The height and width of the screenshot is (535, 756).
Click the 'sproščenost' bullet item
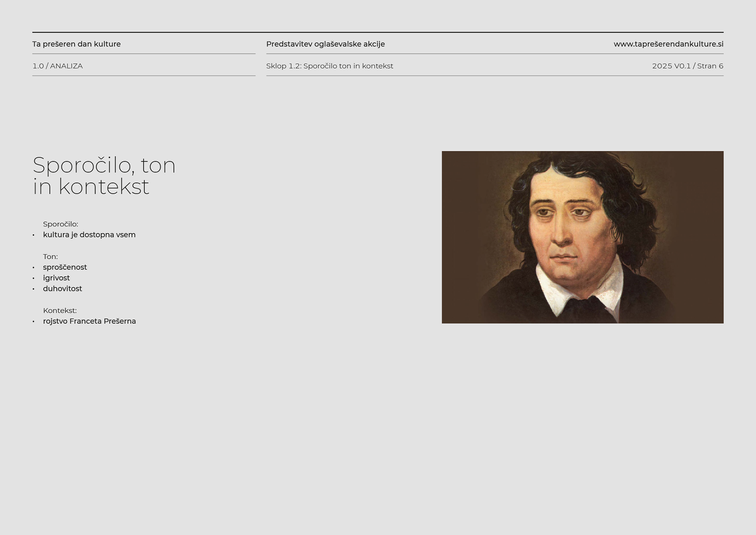[65, 267]
